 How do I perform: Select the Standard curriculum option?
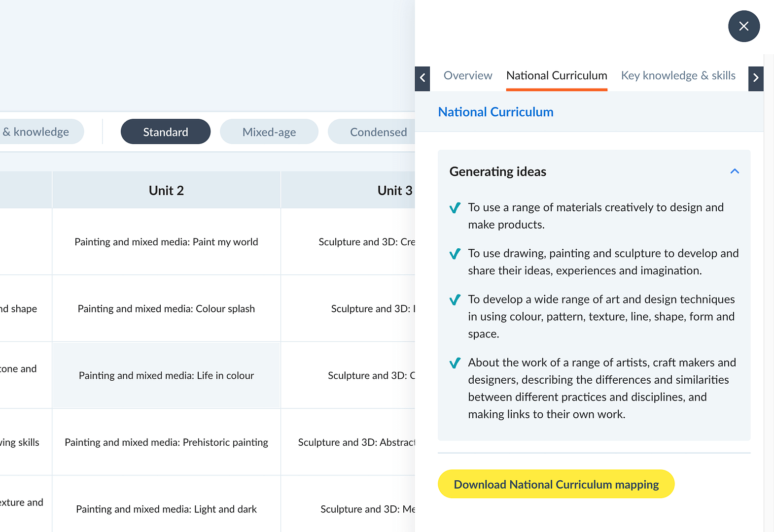166,132
